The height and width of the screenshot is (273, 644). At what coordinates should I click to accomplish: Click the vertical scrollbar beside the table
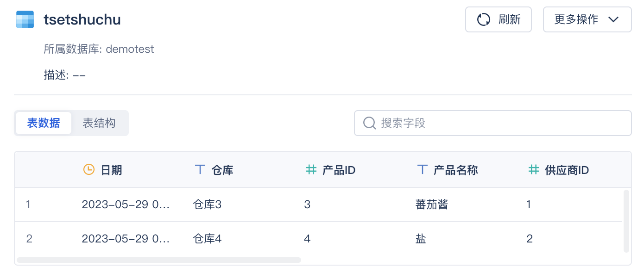626,221
